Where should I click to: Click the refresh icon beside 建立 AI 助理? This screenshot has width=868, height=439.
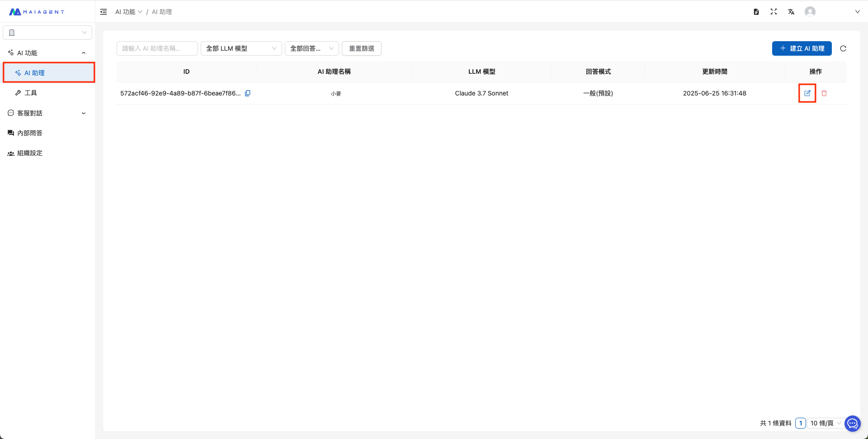843,48
